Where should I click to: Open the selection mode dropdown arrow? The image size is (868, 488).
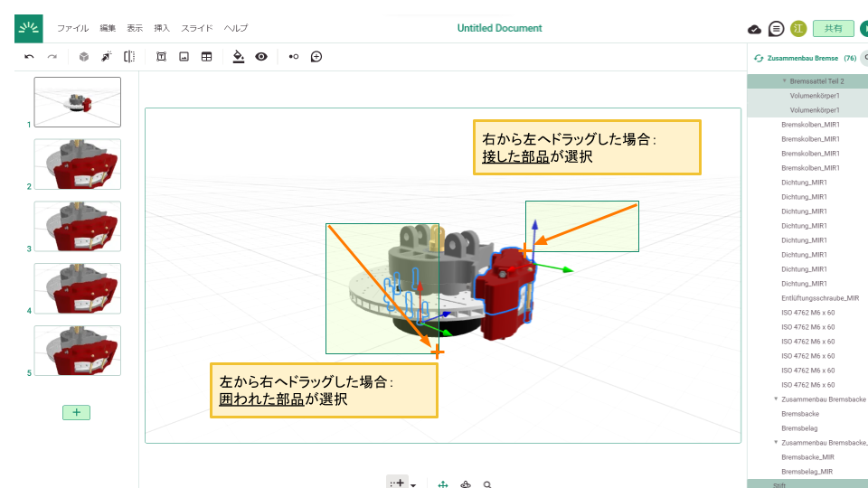click(x=413, y=484)
